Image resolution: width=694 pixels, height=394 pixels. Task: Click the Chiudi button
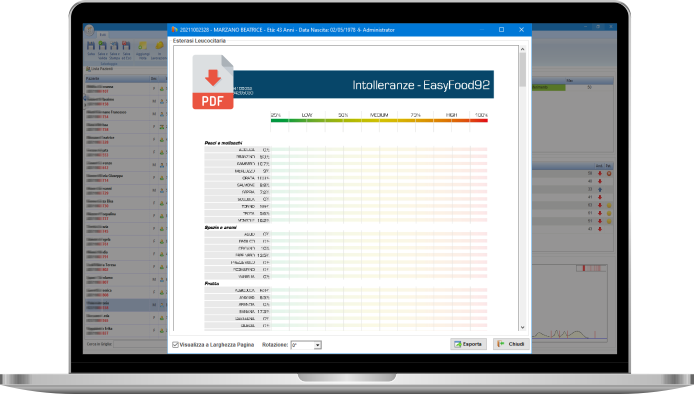[511, 344]
